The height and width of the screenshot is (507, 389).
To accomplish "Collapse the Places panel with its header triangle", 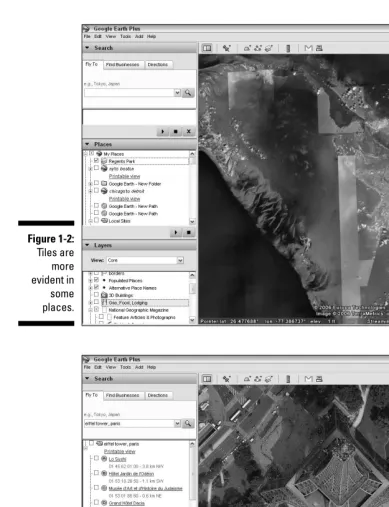I will 87,144.
